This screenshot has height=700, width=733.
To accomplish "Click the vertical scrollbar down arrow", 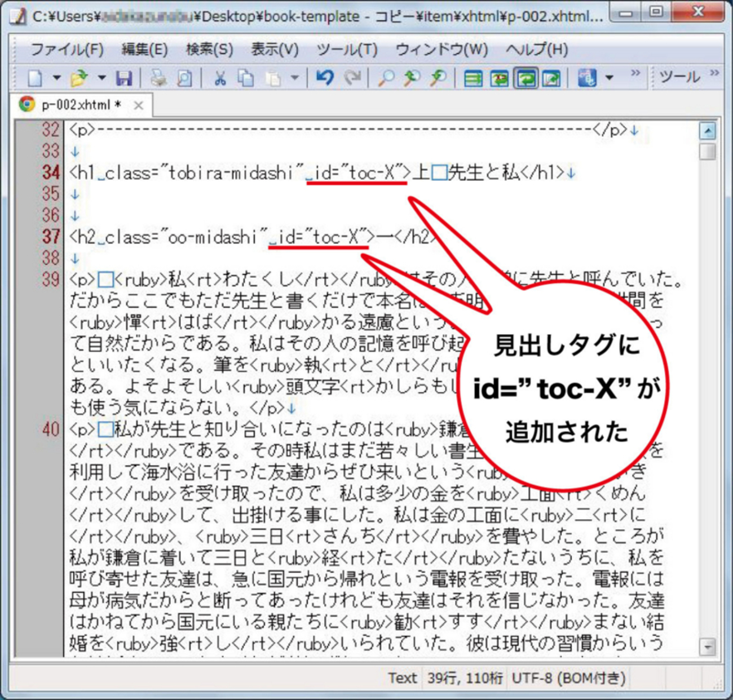I will 707,647.
